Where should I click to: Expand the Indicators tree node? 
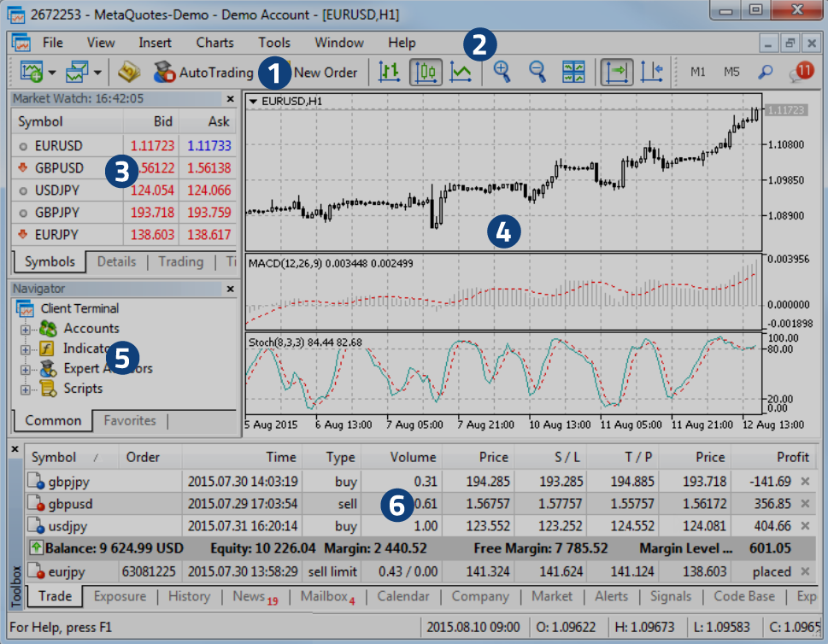pos(25,349)
